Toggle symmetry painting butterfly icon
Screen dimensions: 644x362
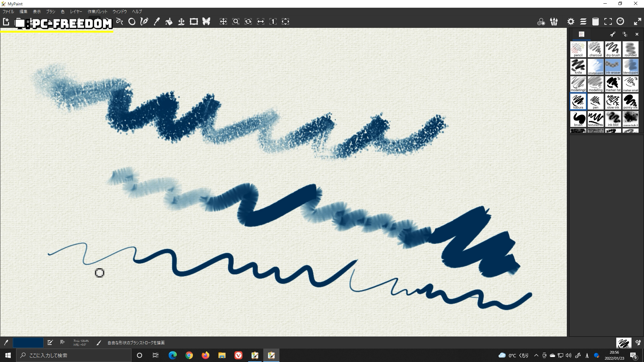coord(206,22)
